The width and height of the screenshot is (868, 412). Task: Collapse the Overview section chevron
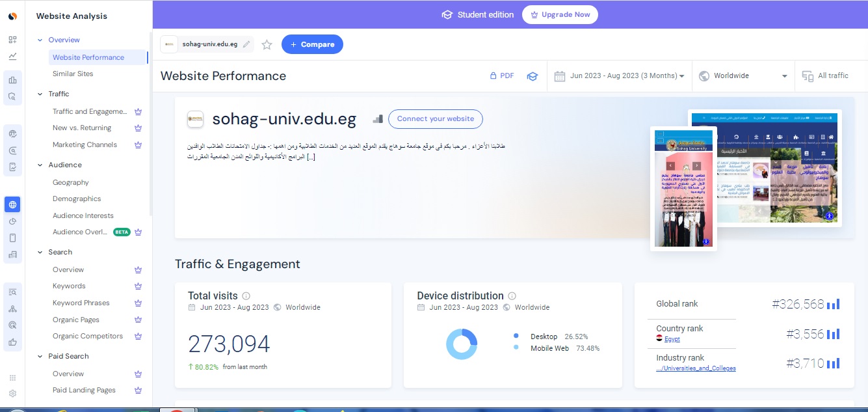(x=40, y=40)
